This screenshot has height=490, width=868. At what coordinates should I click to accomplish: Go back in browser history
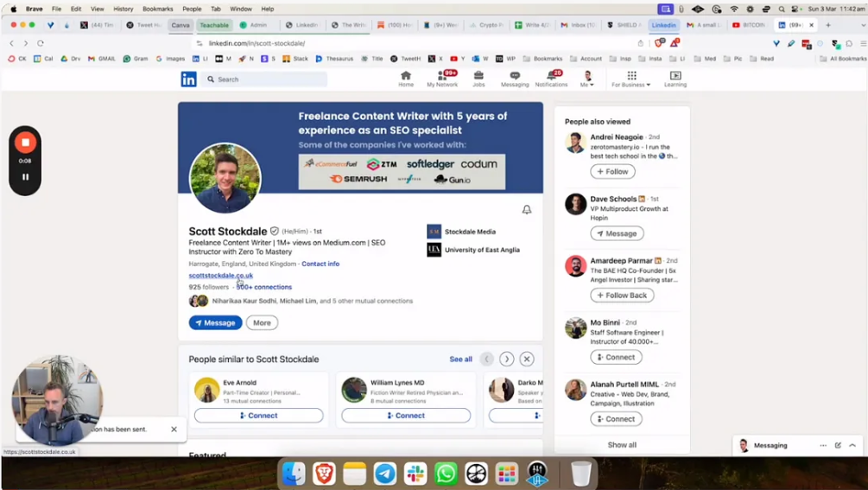[x=11, y=43]
